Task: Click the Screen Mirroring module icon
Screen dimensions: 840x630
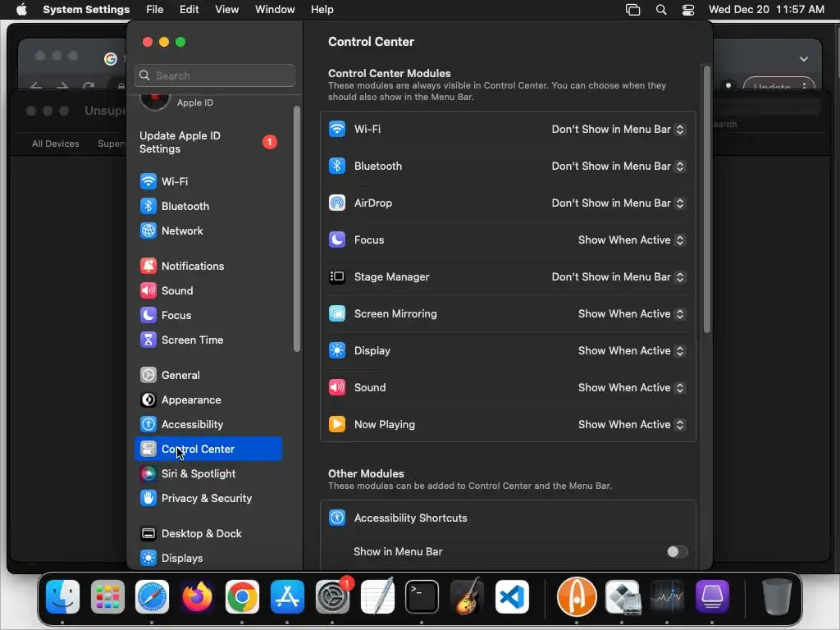Action: (x=337, y=314)
